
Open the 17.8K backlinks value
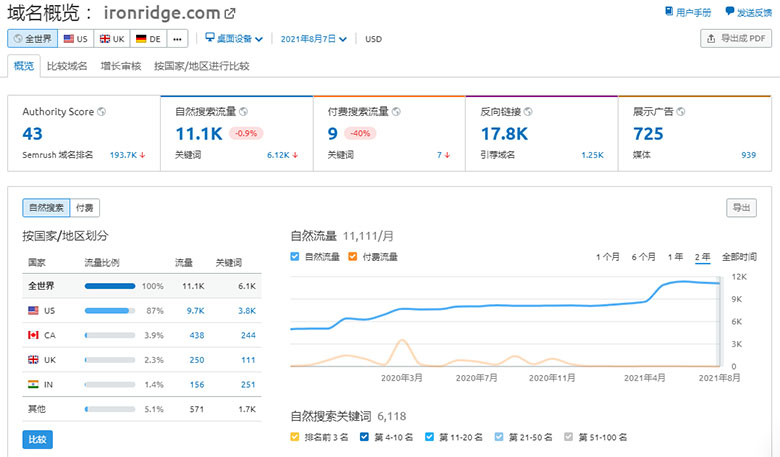504,134
